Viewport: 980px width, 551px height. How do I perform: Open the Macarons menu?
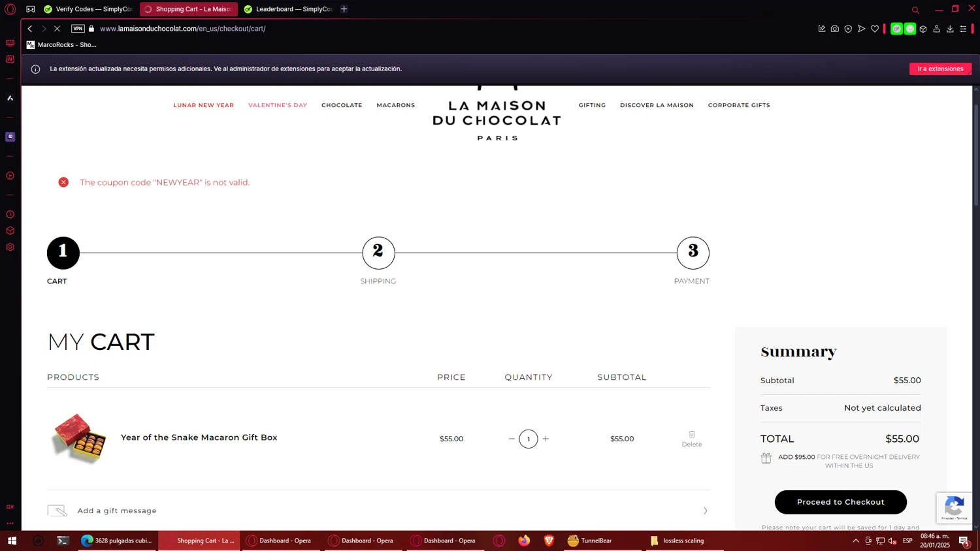pos(396,105)
